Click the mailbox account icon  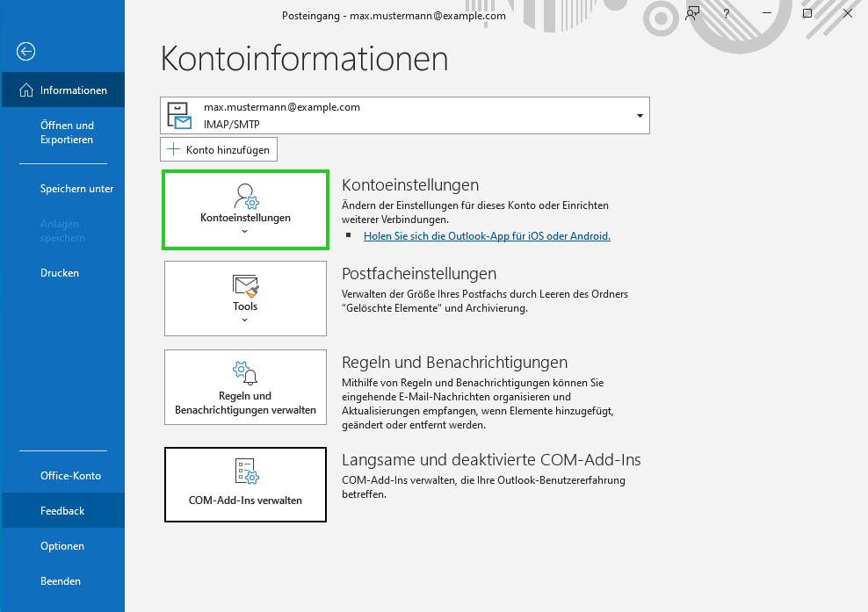(179, 116)
